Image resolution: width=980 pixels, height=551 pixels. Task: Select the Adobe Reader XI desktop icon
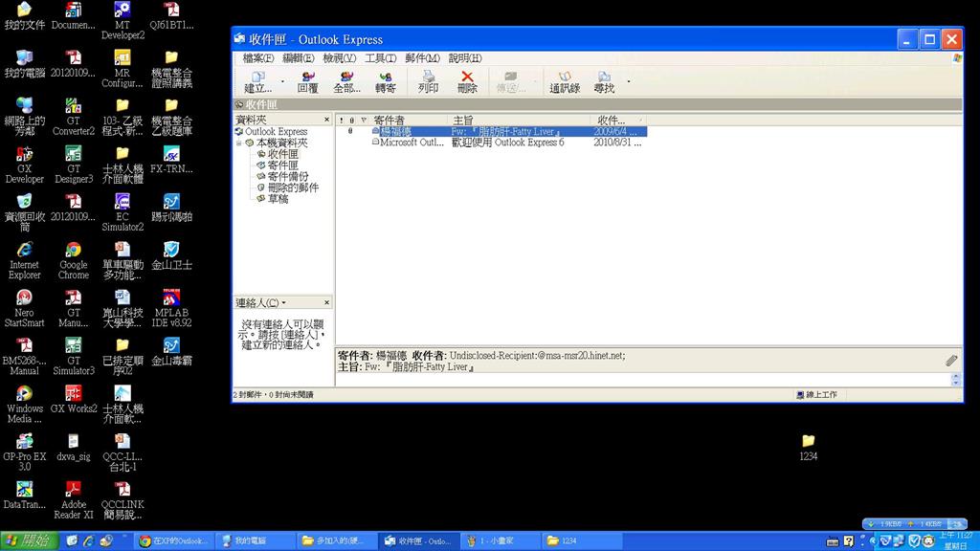point(73,499)
